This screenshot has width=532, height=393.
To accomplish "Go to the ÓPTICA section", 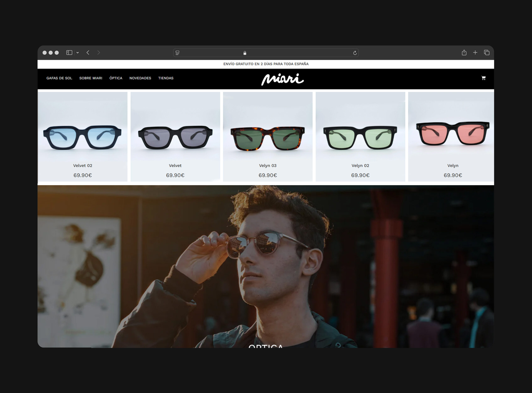I will pos(116,78).
